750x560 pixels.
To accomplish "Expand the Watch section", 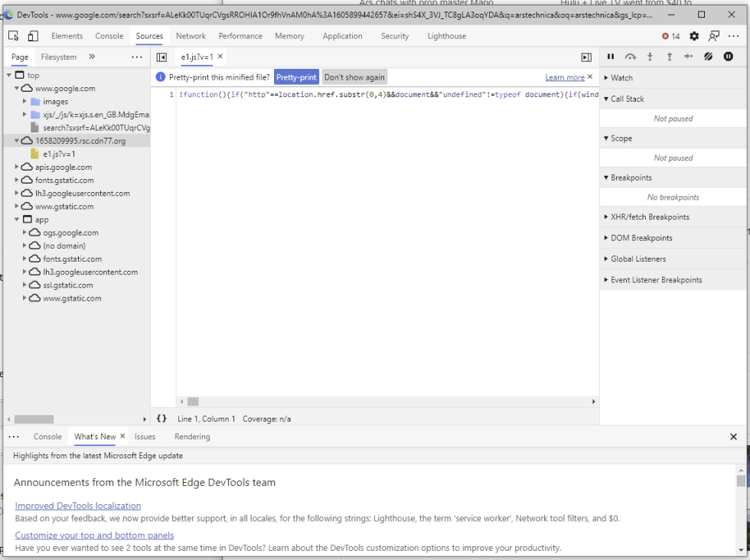I will (x=618, y=77).
